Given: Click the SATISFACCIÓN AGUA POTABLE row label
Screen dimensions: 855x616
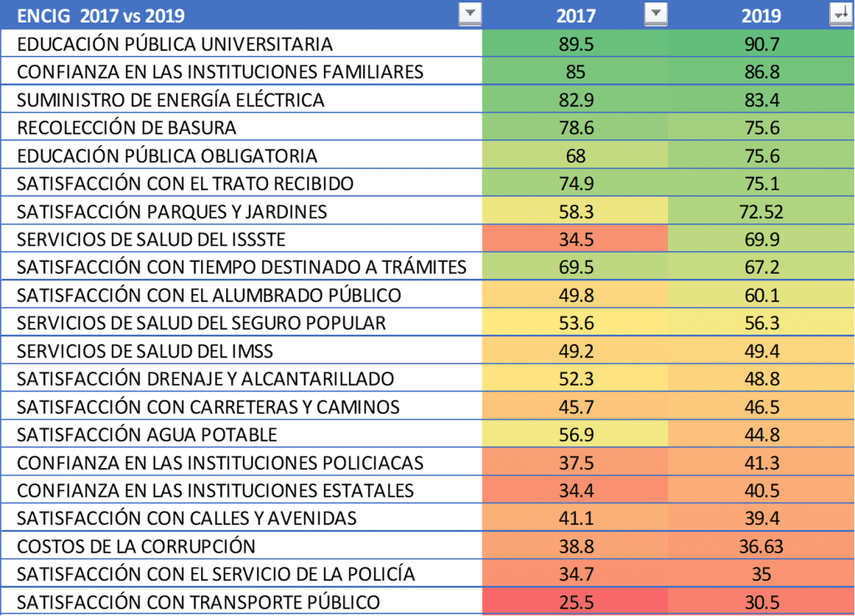Looking at the screenshot, I should pos(147,434).
